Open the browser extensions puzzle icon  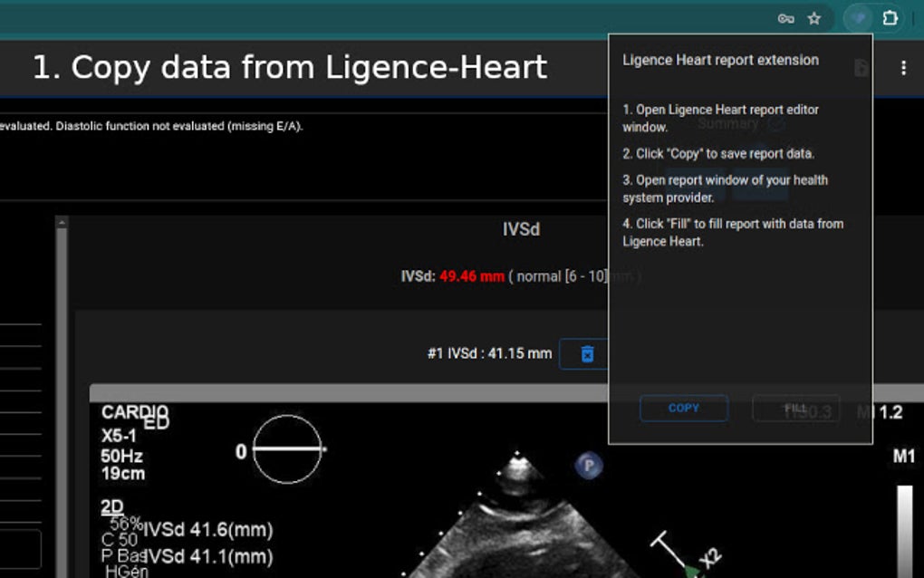890,18
